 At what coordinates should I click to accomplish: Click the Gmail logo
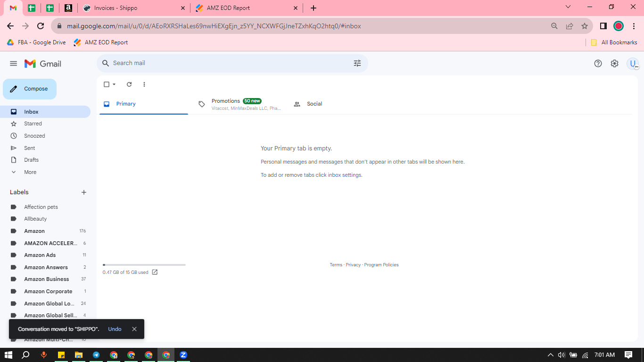(43, 64)
